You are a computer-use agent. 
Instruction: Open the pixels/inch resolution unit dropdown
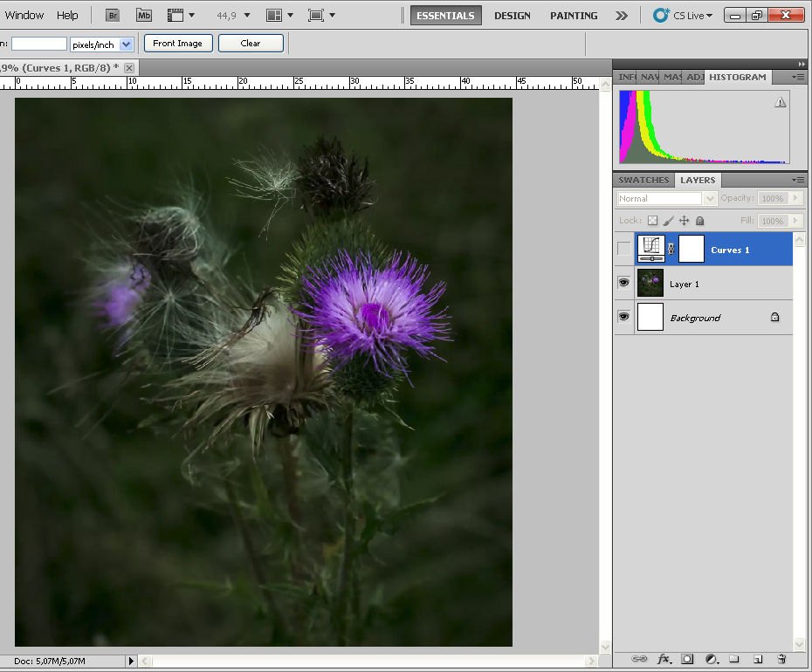pos(126,44)
